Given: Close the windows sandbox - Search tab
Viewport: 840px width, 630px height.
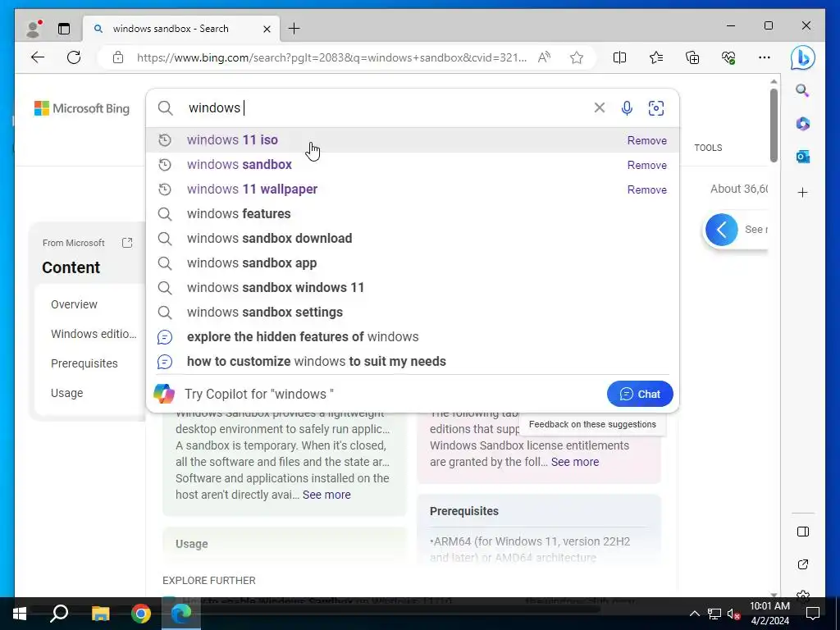Looking at the screenshot, I should coord(267,29).
